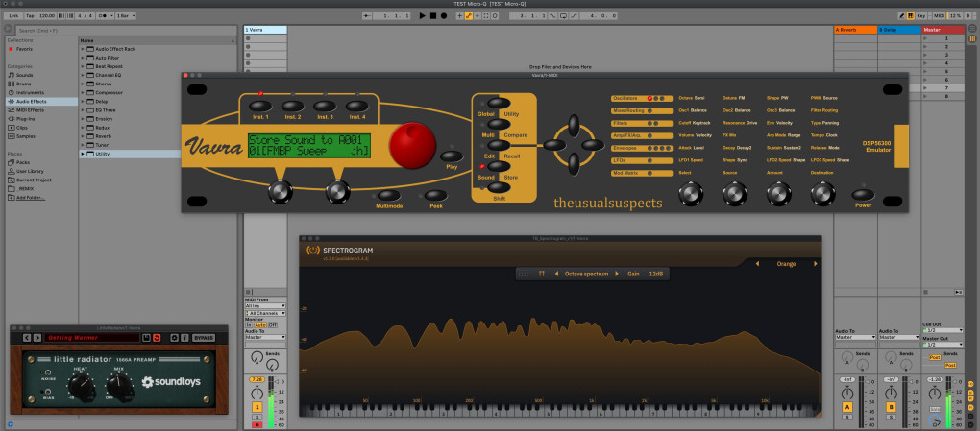Expand the Utility folder
The height and width of the screenshot is (431, 980).
pos(82,154)
